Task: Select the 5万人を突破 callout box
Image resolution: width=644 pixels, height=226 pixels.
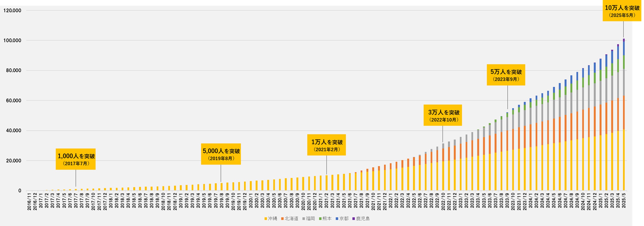Action: 506,75
